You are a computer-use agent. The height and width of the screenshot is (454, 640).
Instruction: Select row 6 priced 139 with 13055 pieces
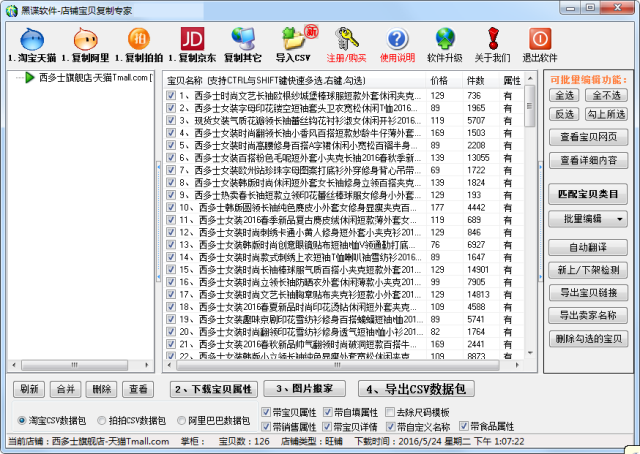click(344, 158)
